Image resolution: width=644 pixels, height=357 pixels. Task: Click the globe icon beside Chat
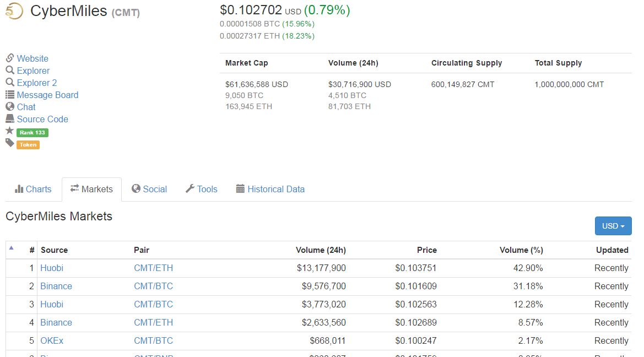(10, 106)
